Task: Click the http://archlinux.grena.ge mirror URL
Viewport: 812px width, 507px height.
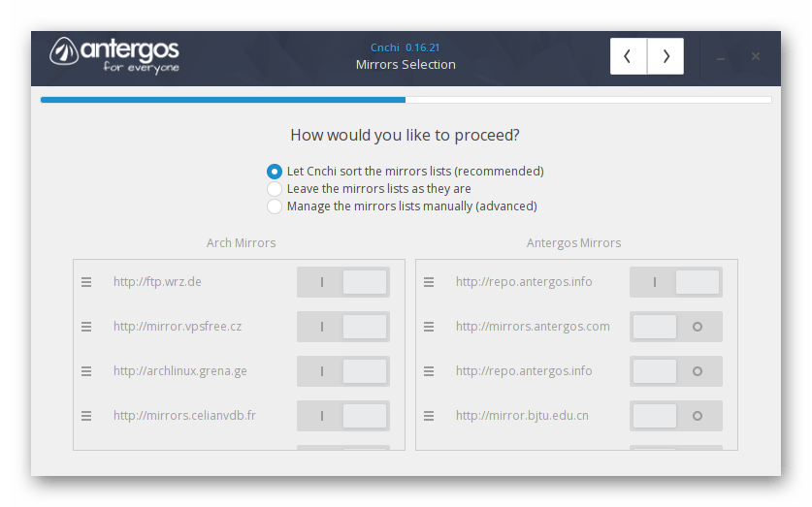Action: (180, 371)
